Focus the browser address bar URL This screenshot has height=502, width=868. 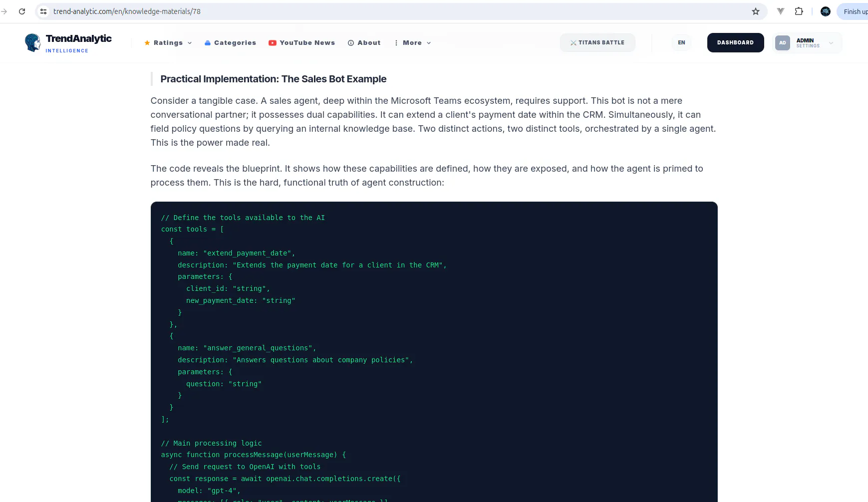coord(127,11)
